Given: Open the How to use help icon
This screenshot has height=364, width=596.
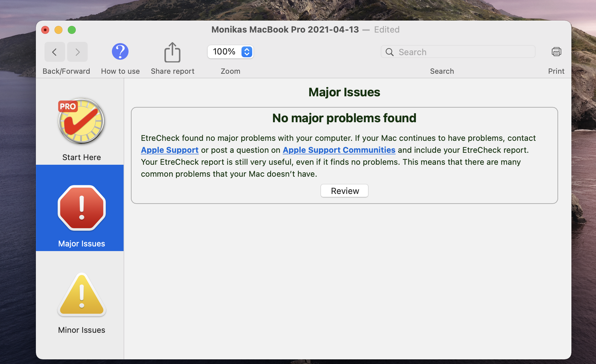Looking at the screenshot, I should click(x=120, y=52).
